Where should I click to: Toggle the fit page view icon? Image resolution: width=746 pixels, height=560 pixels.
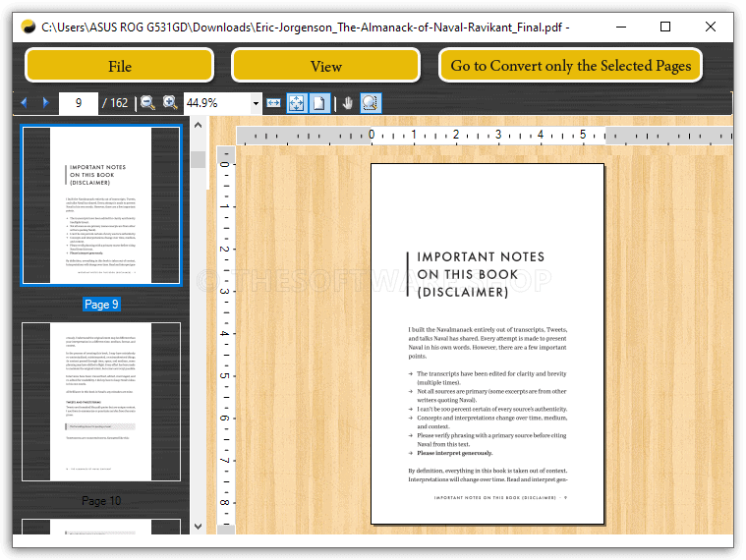[297, 103]
